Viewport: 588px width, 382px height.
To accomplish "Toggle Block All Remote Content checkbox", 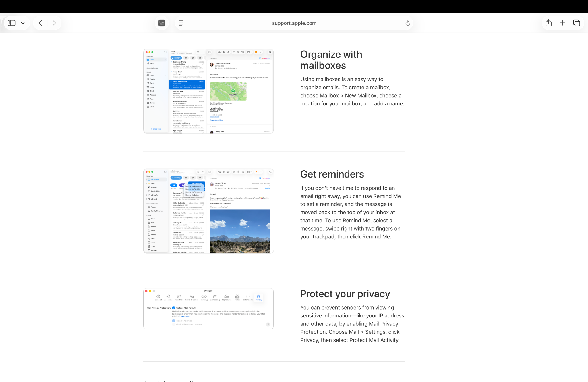I will tap(173, 325).
